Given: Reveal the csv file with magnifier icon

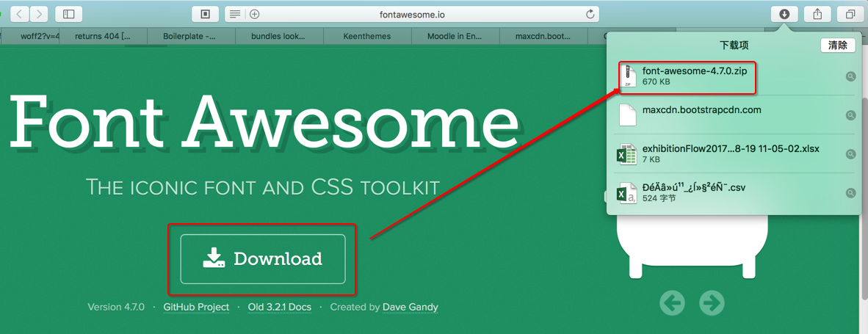Looking at the screenshot, I should point(851,193).
